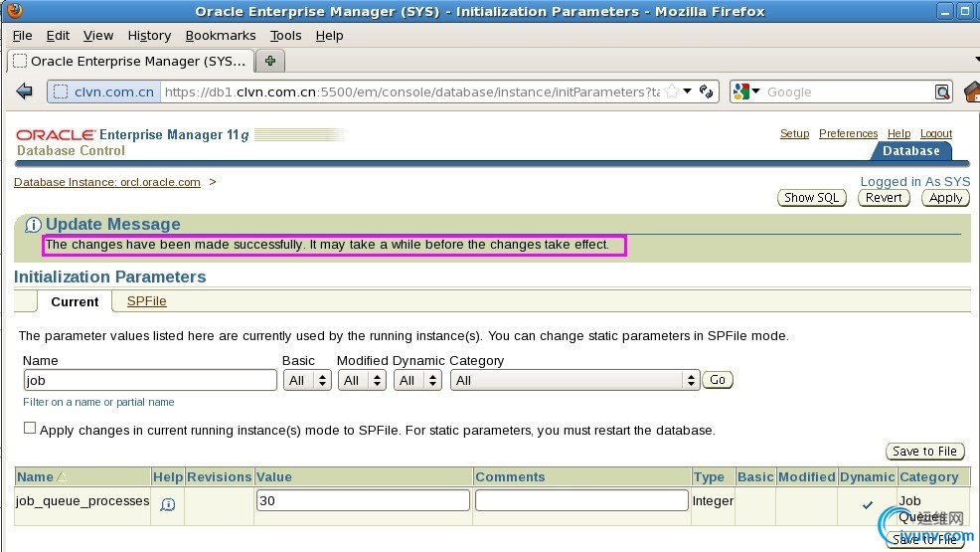The image size is (980, 552).
Task: Click the Go filter button
Action: point(718,380)
